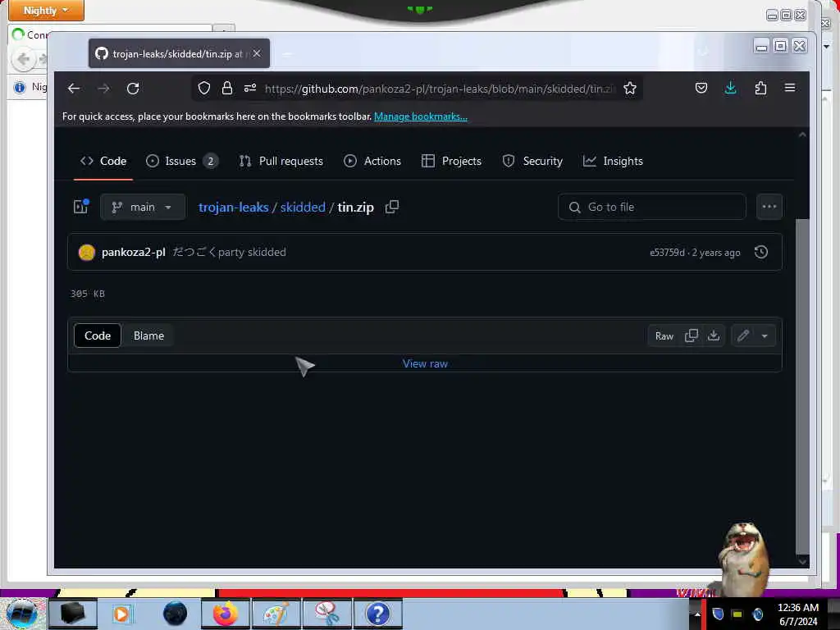
Task: View commit history clock icon
Action: (x=761, y=252)
